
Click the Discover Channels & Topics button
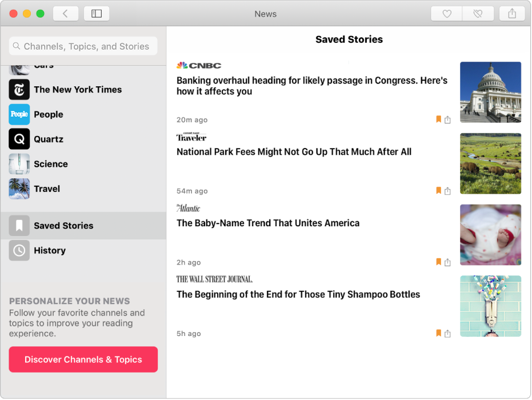point(83,359)
